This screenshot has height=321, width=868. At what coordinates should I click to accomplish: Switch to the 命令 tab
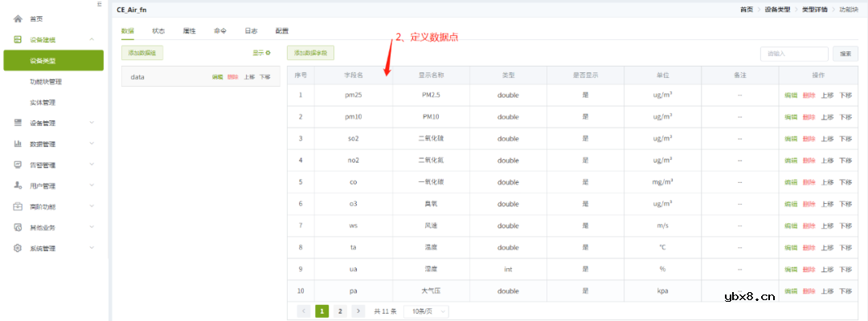(x=220, y=31)
